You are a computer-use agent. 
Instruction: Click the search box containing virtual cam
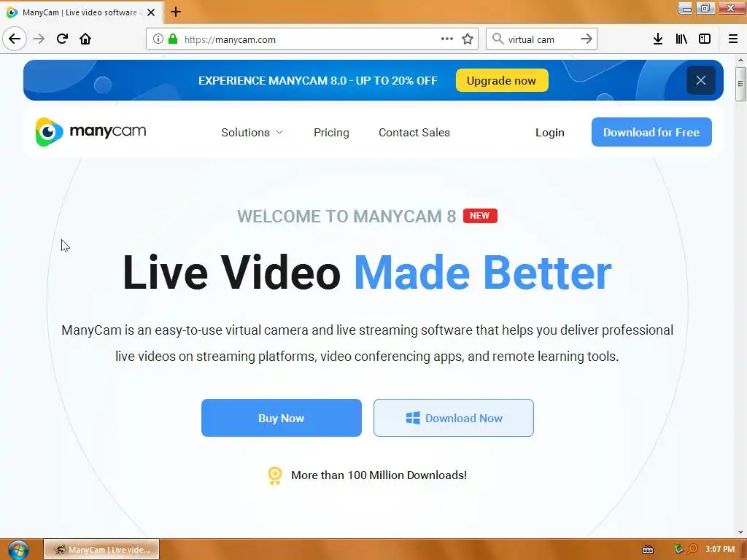point(542,39)
